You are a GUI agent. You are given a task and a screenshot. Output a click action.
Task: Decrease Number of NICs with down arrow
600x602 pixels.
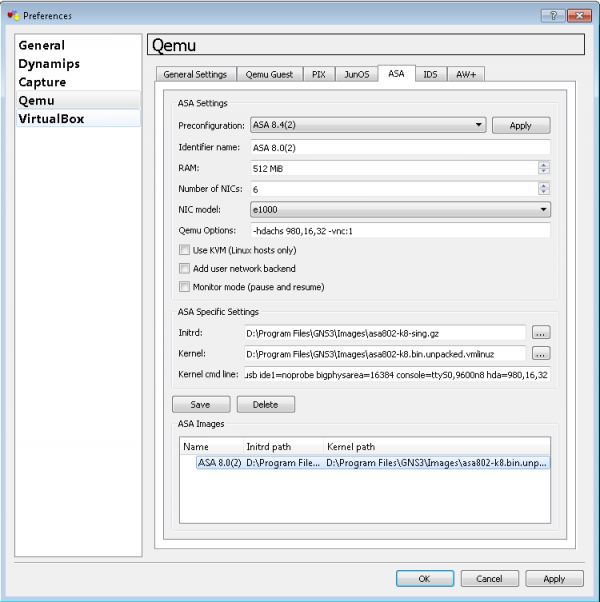tap(544, 192)
